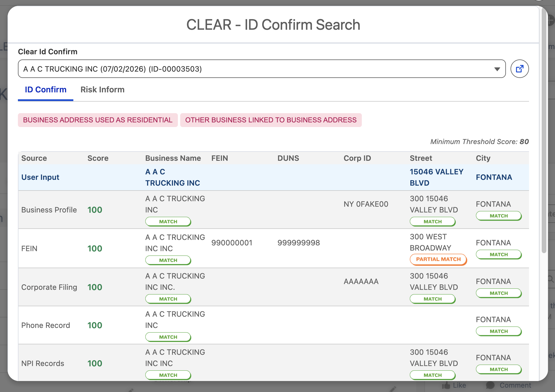Click NPI Records score 100

pos(95,363)
